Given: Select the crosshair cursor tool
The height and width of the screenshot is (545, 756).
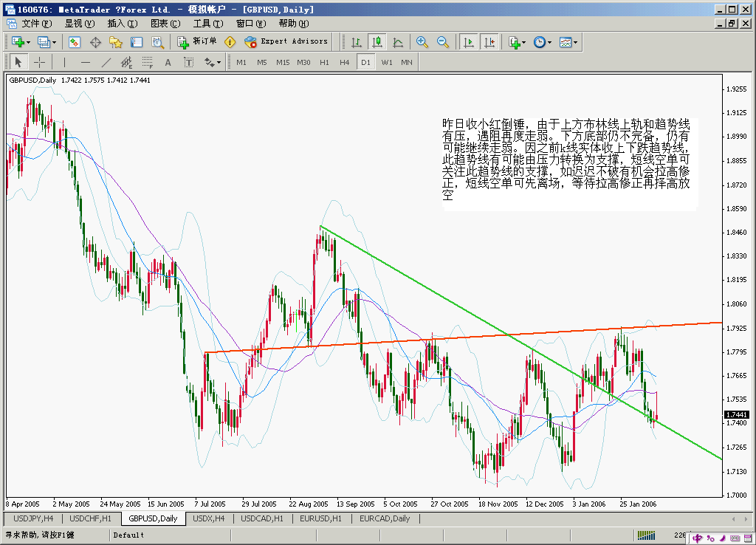Looking at the screenshot, I should pos(40,62).
